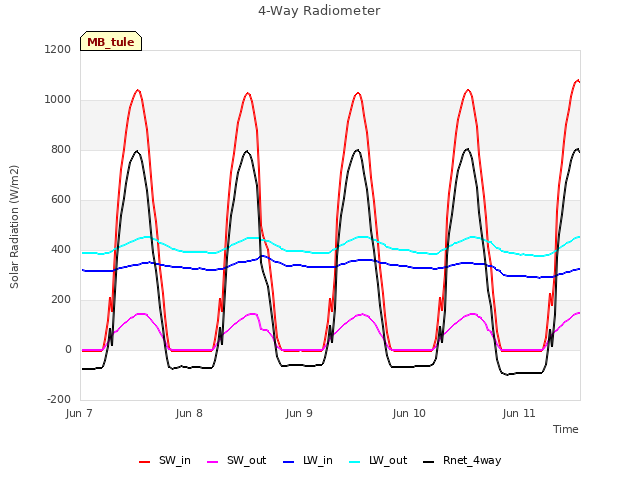640x480 pixels.
Task: Click the 600 y-axis label
Action: tap(61, 200)
